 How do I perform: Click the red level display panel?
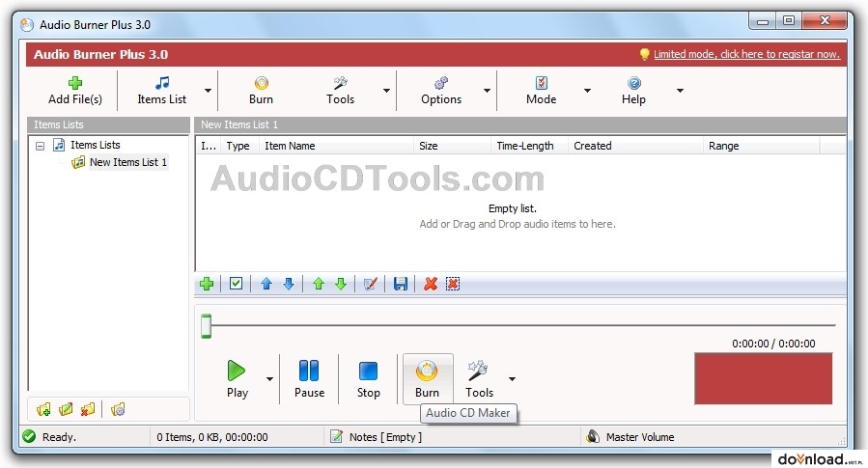point(764,379)
